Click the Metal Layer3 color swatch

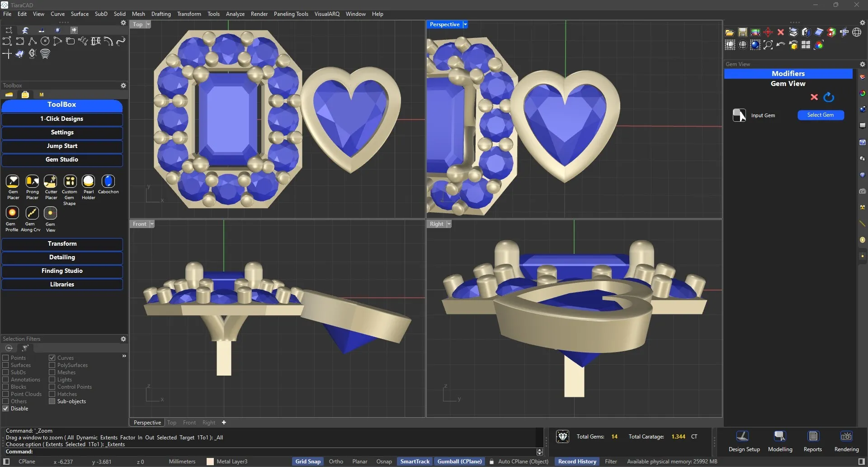pos(210,461)
